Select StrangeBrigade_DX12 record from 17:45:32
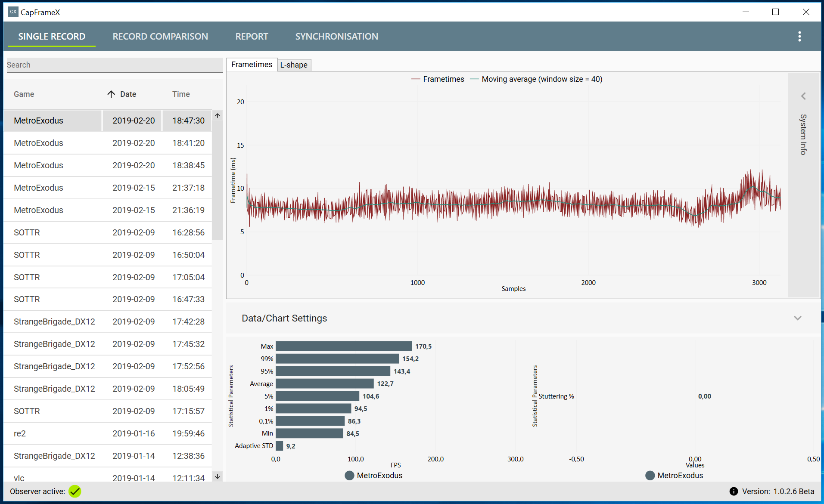The image size is (824, 504). [108, 344]
